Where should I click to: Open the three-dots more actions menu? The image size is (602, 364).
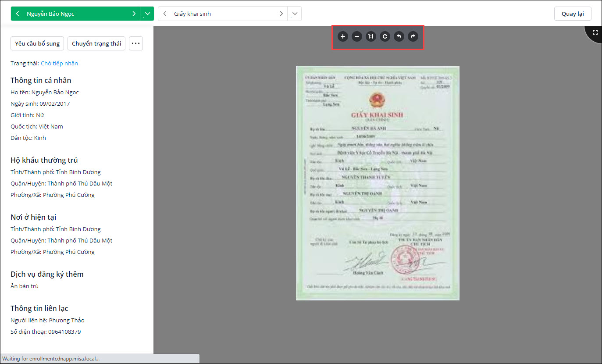136,43
